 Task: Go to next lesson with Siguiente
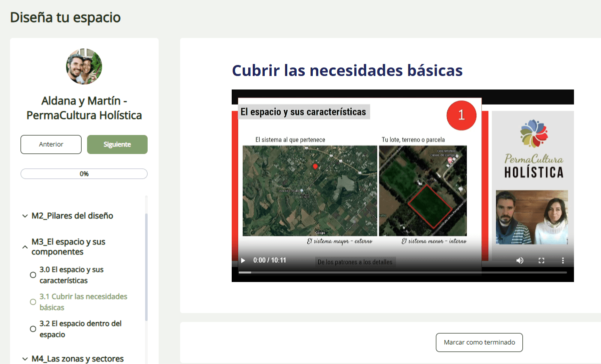(x=117, y=144)
